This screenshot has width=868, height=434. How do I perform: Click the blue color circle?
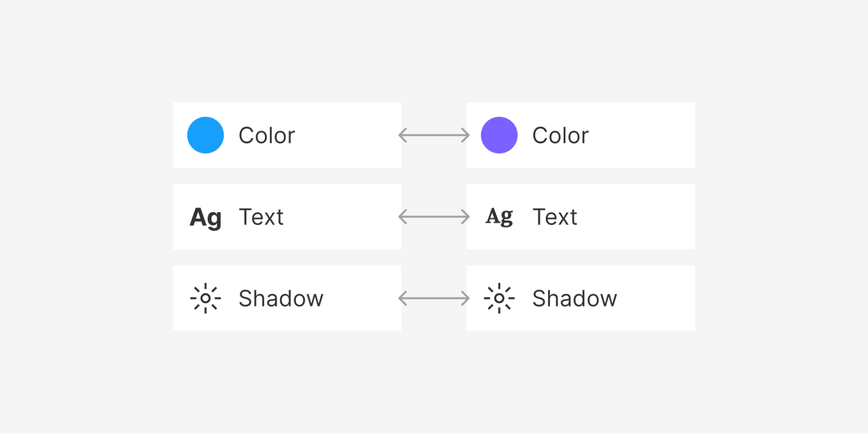point(205,135)
